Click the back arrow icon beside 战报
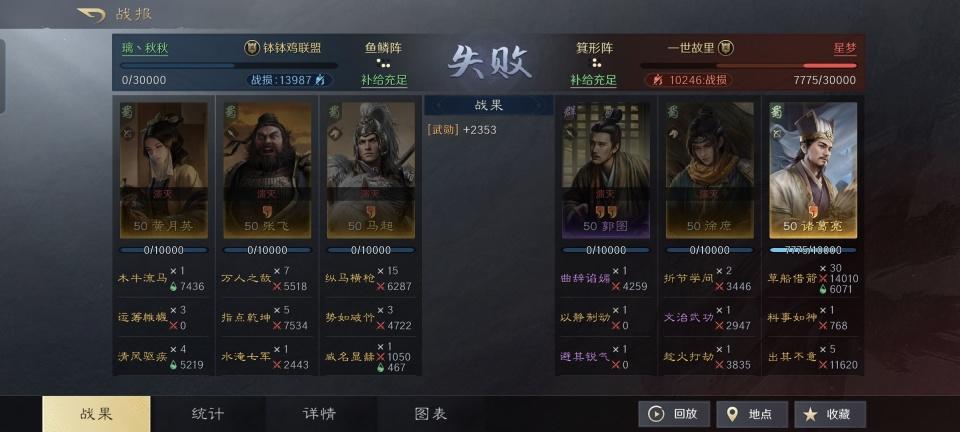This screenshot has height=432, width=960. (x=91, y=15)
